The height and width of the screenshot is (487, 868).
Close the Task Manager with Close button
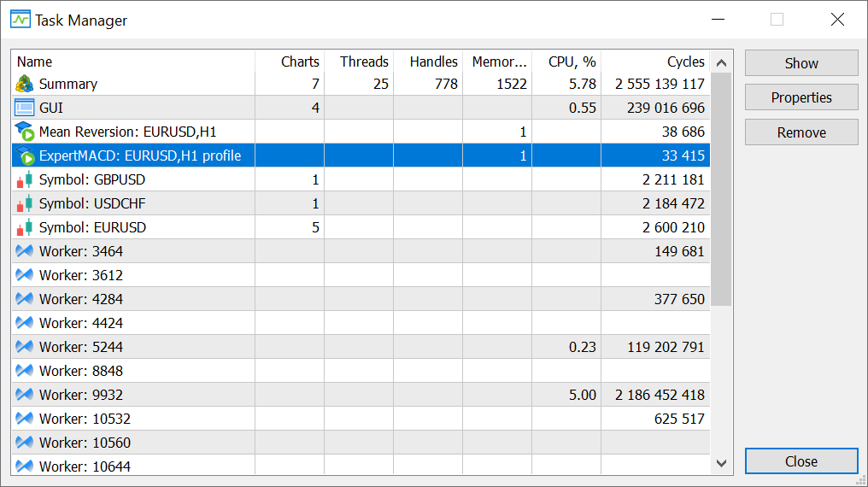click(801, 461)
